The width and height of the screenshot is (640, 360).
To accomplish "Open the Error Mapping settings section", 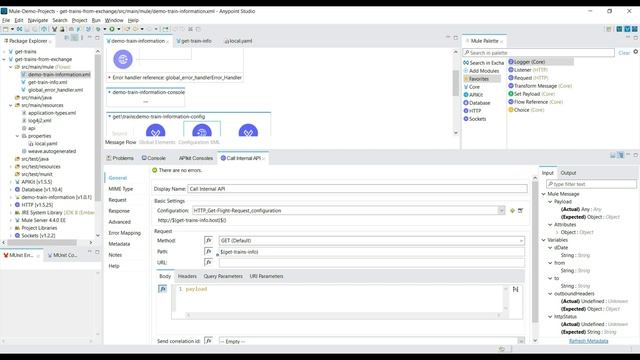I will (124, 233).
